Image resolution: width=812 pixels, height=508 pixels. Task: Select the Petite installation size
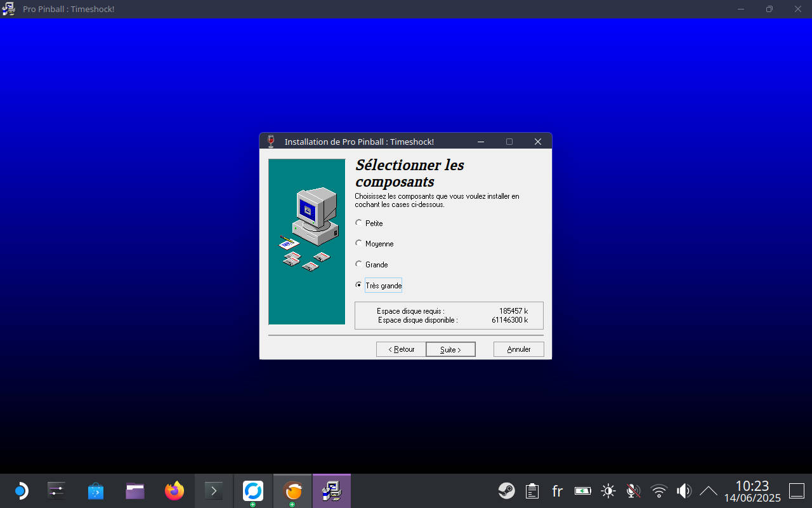[369, 224]
